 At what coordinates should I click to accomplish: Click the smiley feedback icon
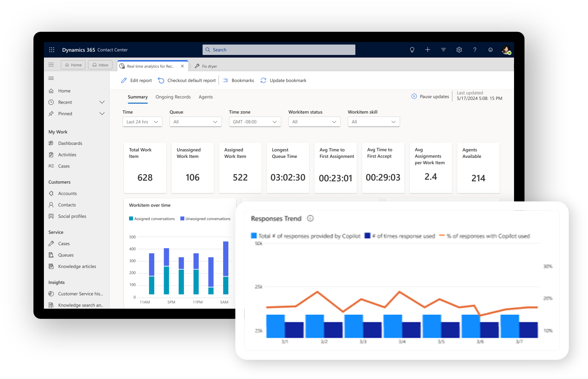(490, 50)
